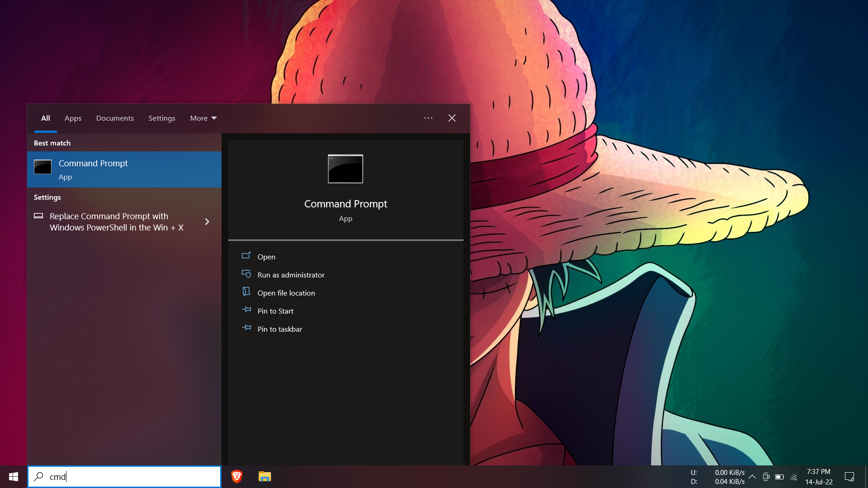868x488 pixels.
Task: Click the network speed monitor in taskbar
Action: [x=717, y=477]
